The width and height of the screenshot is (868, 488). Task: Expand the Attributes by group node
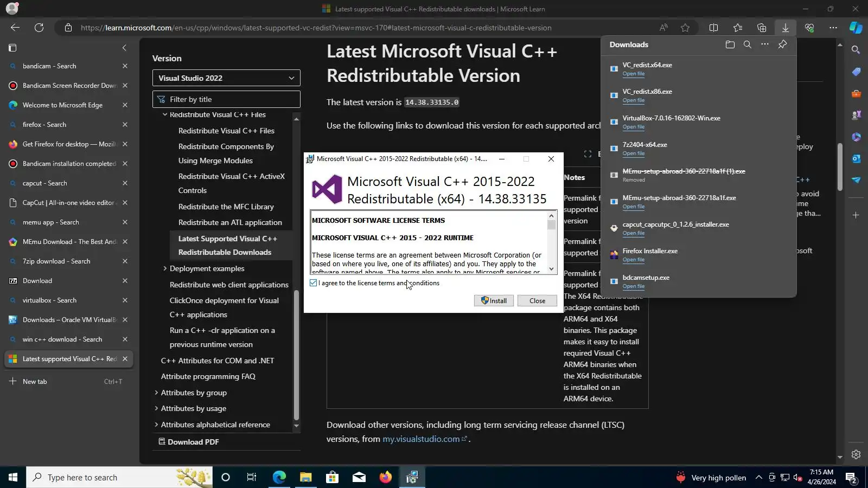156,393
